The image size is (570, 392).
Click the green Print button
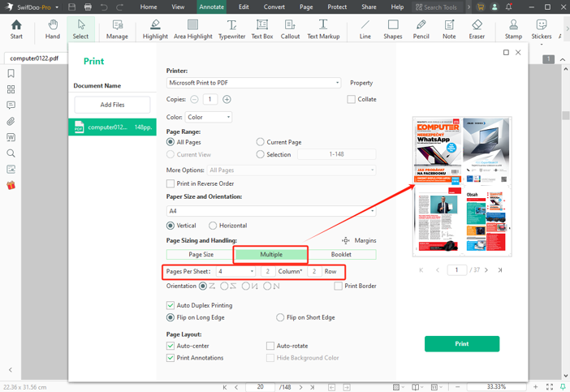(462, 343)
